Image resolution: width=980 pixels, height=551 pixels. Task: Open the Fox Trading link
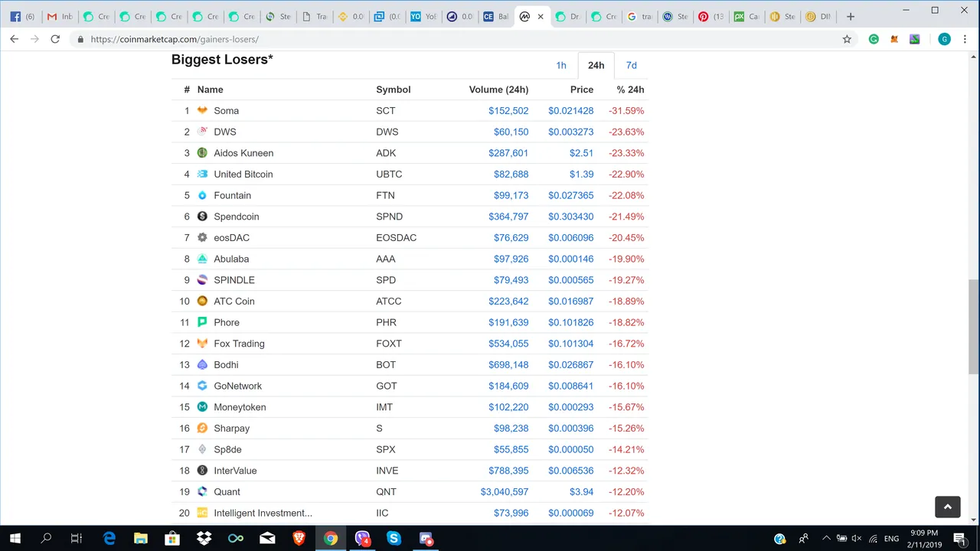click(x=239, y=344)
